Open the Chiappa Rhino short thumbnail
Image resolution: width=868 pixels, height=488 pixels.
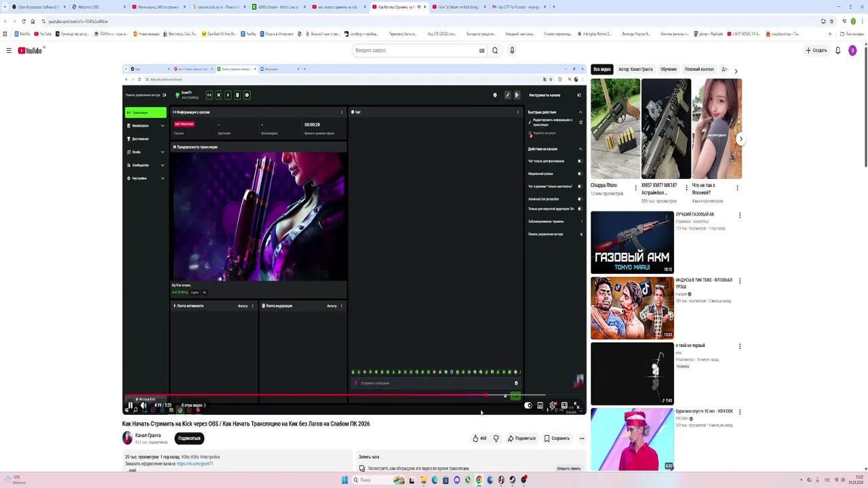(x=615, y=129)
